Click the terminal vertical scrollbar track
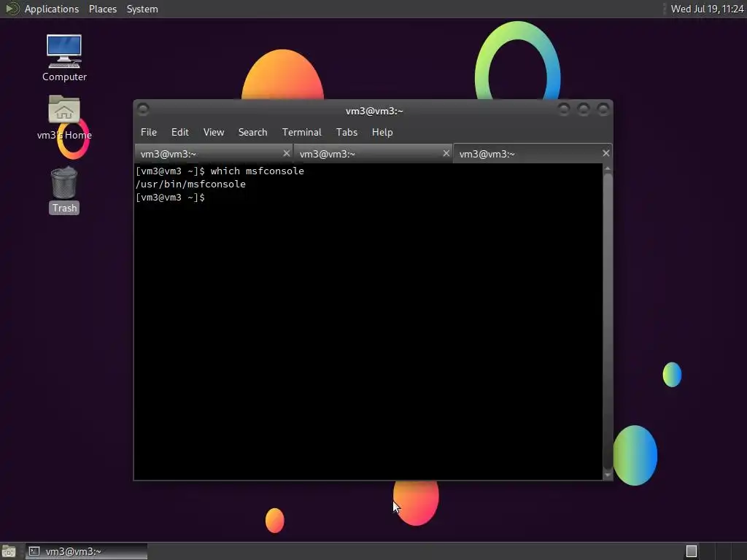The height and width of the screenshot is (560, 747). pyautogui.click(x=608, y=322)
